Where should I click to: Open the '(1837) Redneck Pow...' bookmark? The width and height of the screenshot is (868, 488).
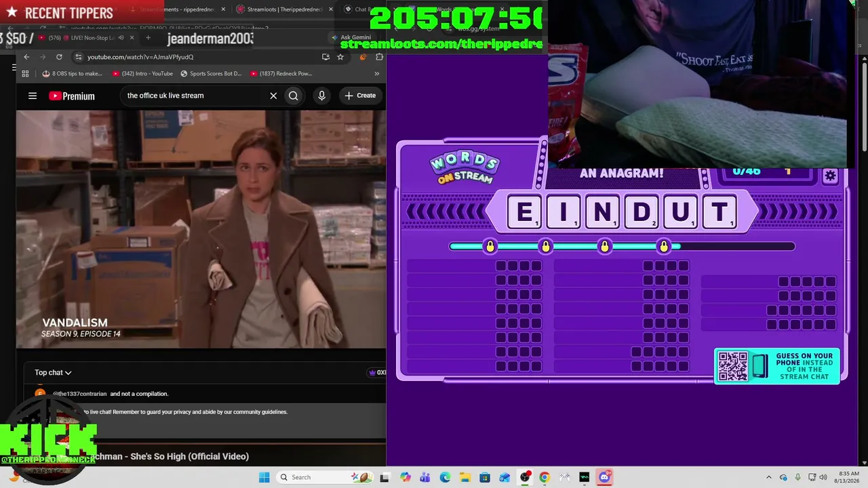281,73
